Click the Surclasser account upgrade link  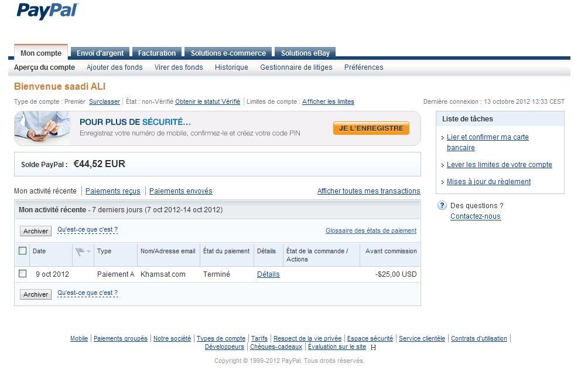click(x=104, y=101)
